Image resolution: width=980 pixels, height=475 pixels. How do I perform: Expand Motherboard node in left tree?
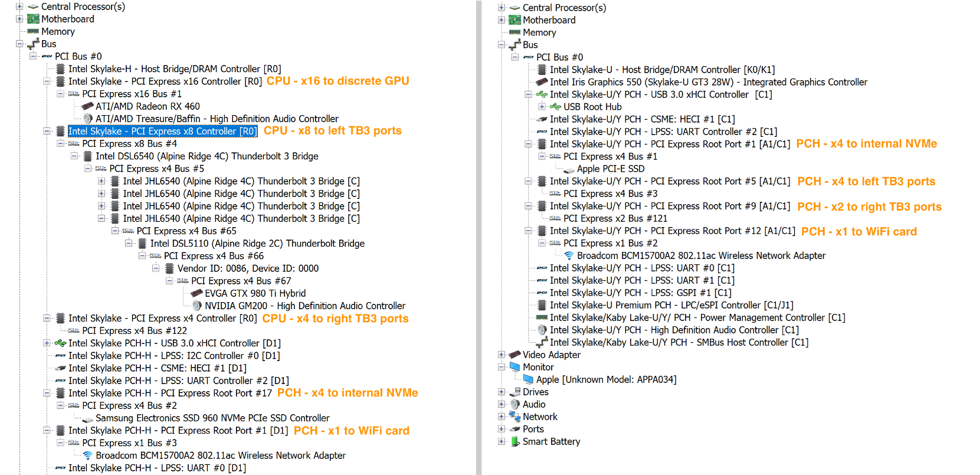19,19
